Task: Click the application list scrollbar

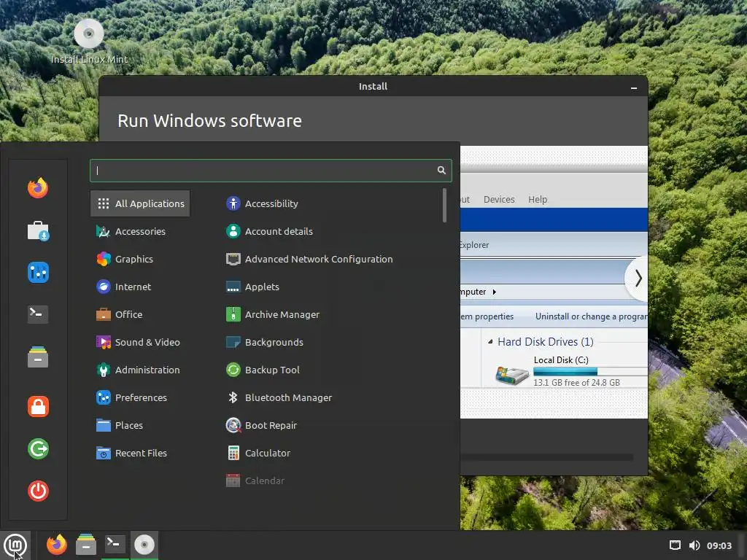Action: coord(444,205)
